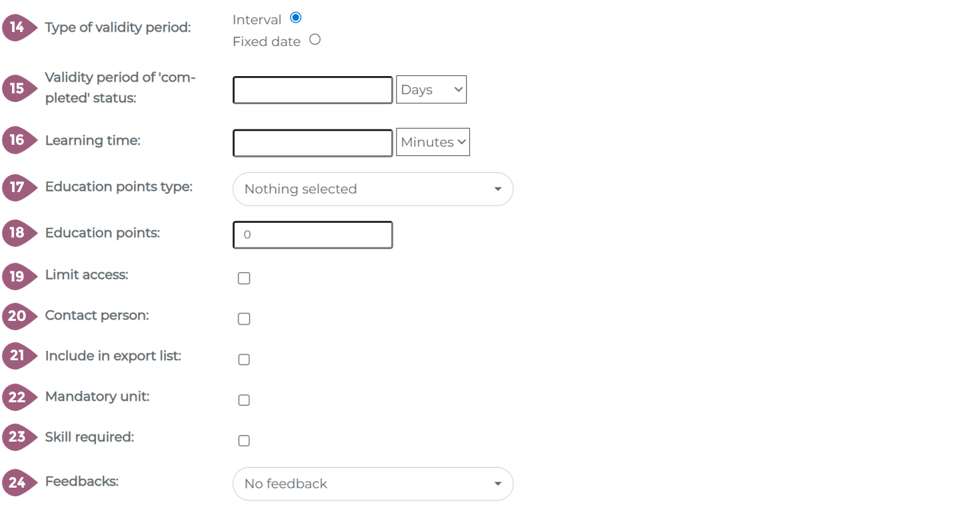Viewport: 980px width, 509px height.
Task: Select the Fixed date radio button
Action: pyautogui.click(x=315, y=40)
